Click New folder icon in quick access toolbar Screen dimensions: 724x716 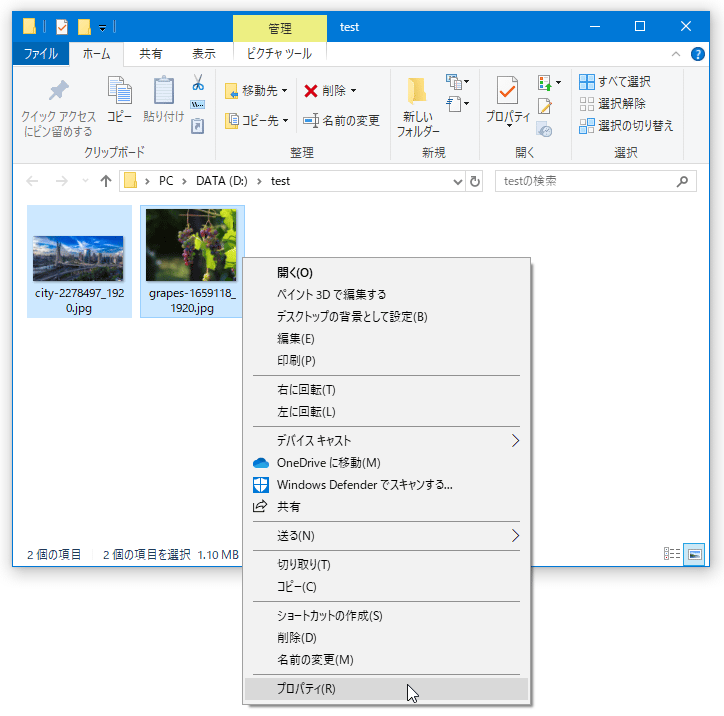coord(84,27)
